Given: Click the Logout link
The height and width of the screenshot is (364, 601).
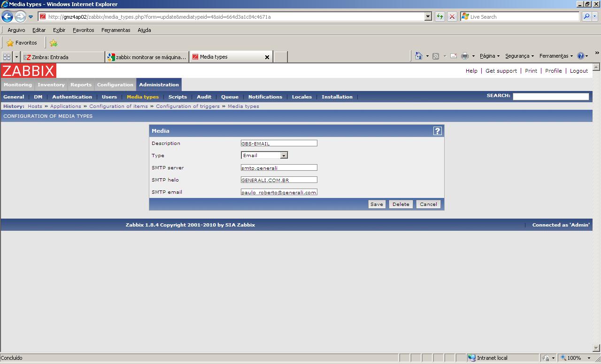Looking at the screenshot, I should [579, 71].
